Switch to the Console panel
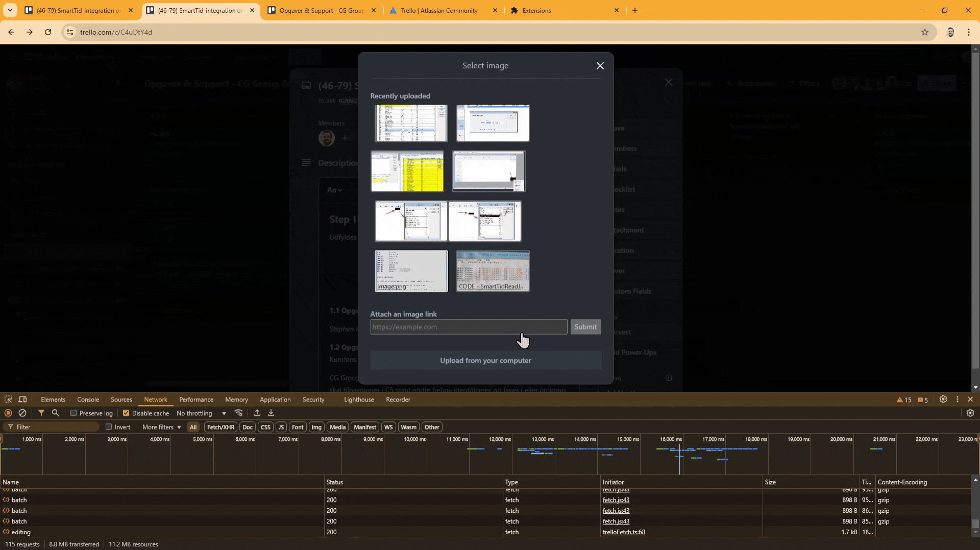The height and width of the screenshot is (550, 980). tap(88, 399)
